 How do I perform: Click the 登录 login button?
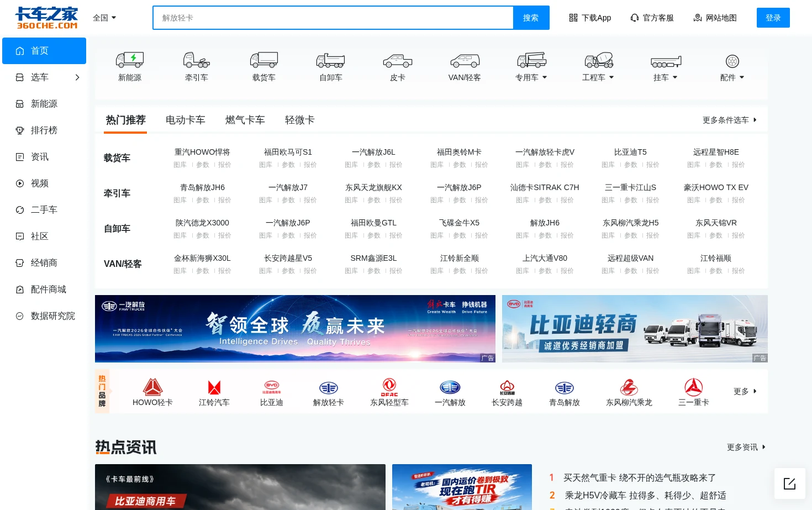pos(773,18)
